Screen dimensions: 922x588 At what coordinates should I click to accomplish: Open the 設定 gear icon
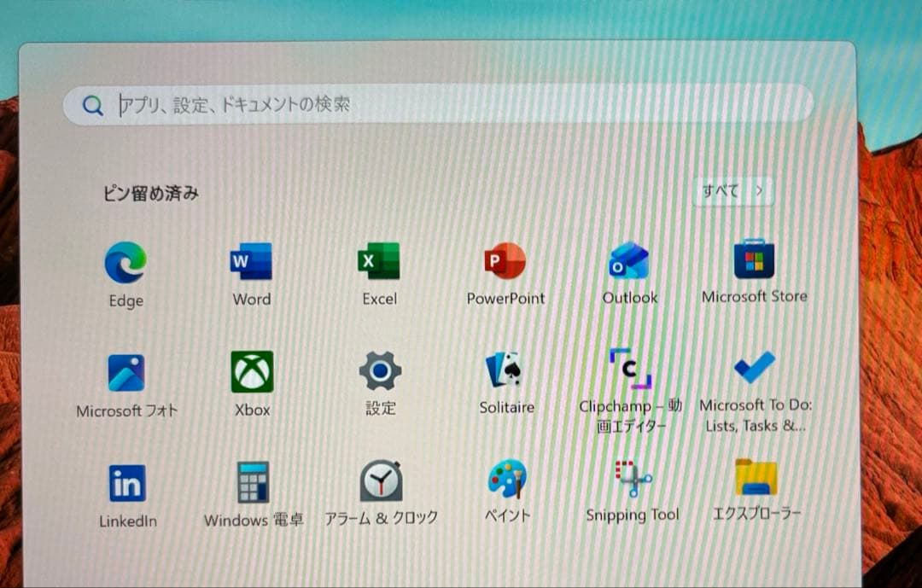pyautogui.click(x=380, y=371)
